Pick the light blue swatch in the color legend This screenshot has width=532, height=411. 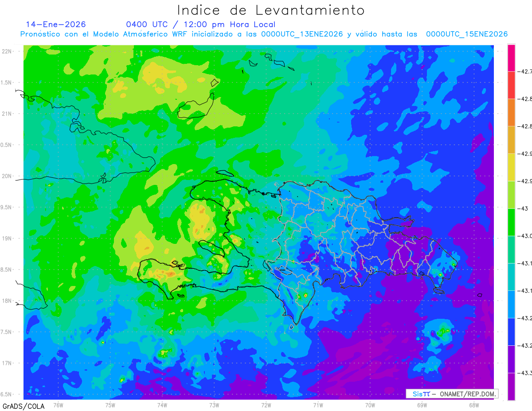coord(511,304)
